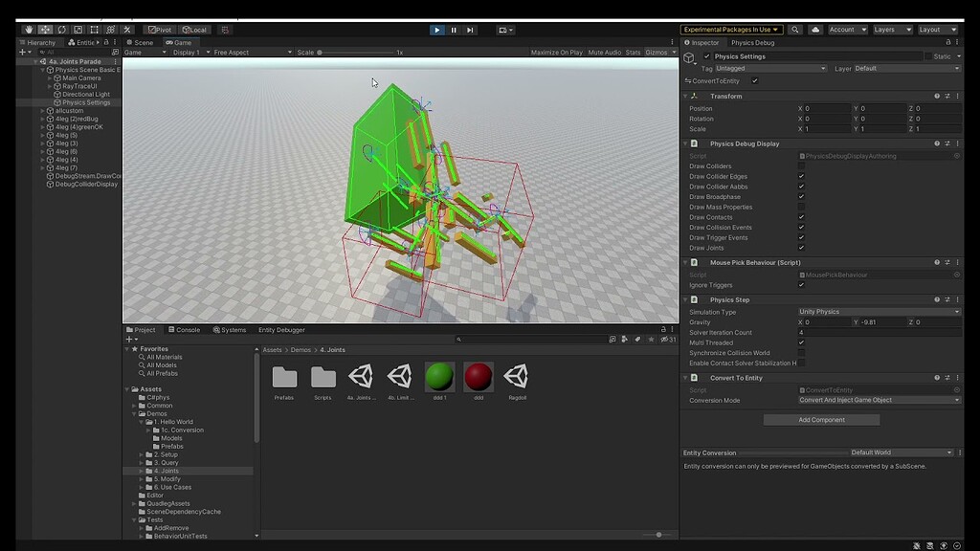Image resolution: width=980 pixels, height=551 pixels.
Task: Activate the Rect Transform tool
Action: point(92,29)
